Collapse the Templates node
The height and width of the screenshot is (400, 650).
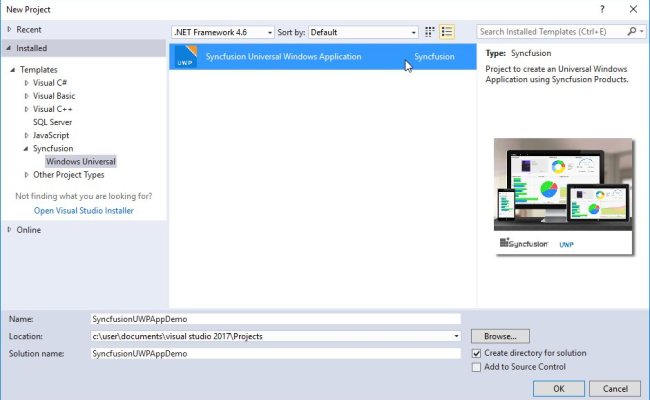click(x=12, y=70)
